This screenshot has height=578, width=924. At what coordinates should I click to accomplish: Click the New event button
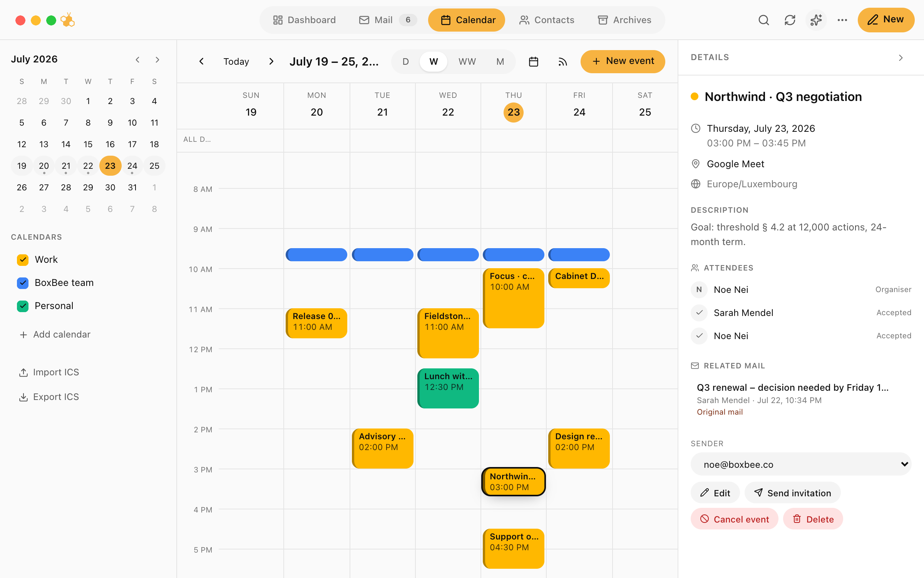click(623, 62)
